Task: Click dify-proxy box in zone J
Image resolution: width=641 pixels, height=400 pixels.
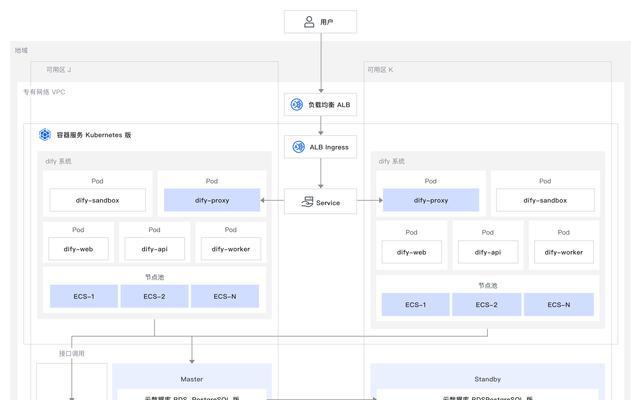Action: pos(212,200)
